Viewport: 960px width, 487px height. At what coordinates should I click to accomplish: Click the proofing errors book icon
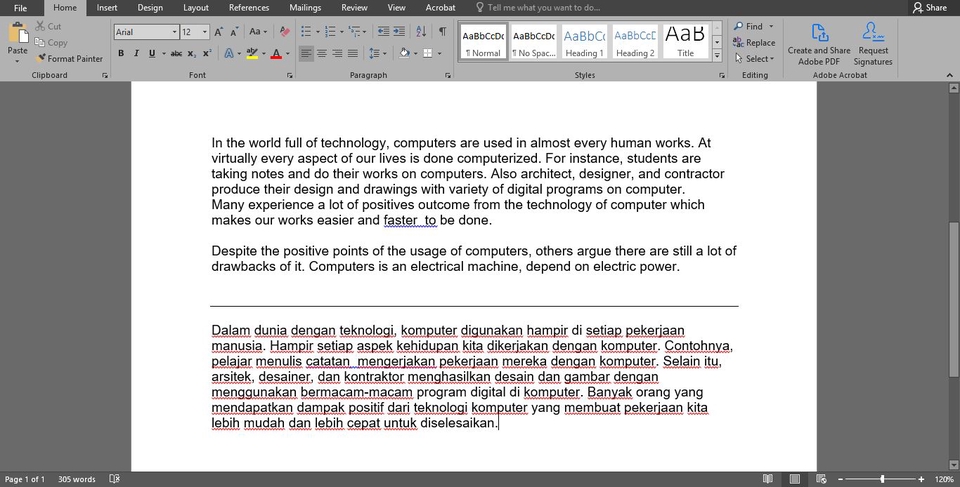pos(114,479)
